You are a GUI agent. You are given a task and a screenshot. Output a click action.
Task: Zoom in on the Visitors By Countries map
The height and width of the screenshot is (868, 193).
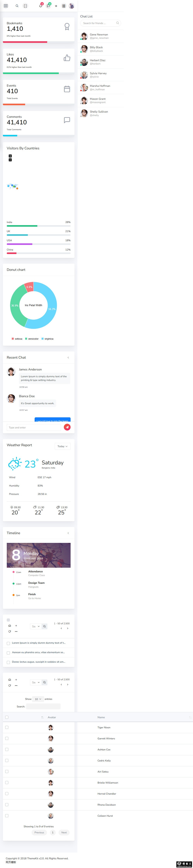tap(10, 156)
